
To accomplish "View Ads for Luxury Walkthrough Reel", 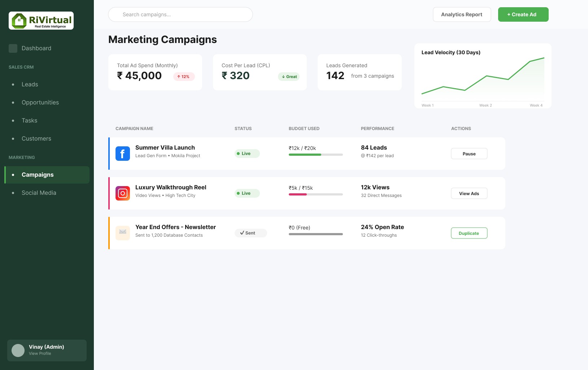I will (x=469, y=193).
